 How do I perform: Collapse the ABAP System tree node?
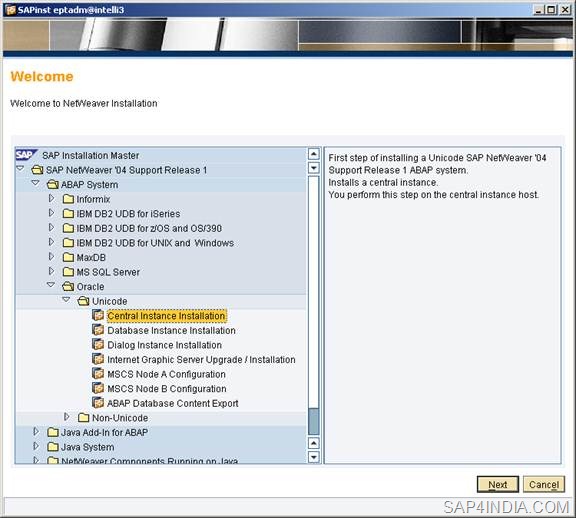36,183
